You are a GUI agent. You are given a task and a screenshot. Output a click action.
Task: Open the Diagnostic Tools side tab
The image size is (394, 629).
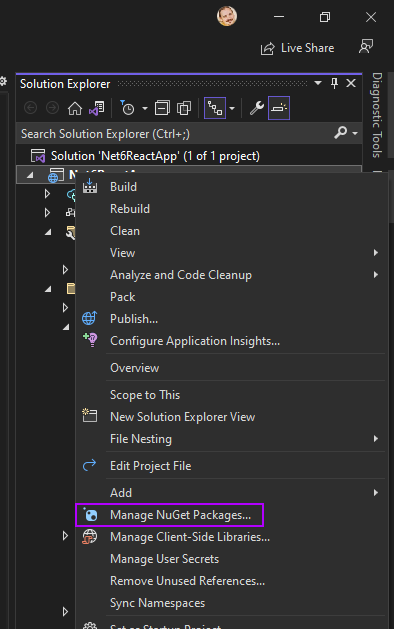tap(376, 116)
